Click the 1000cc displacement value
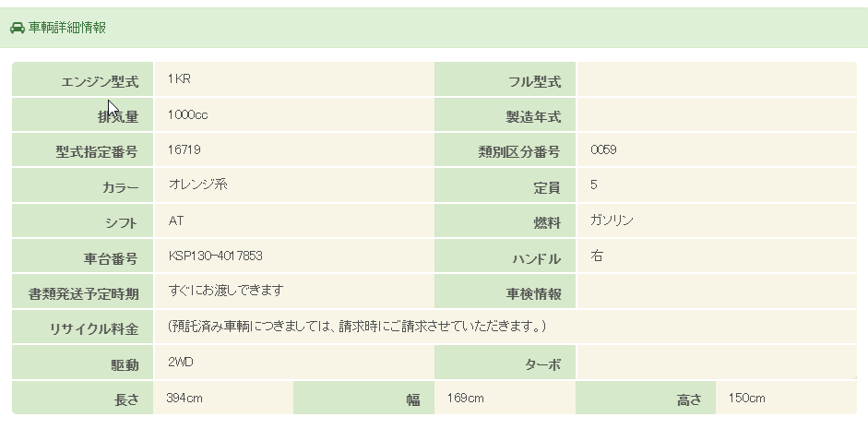 187,114
